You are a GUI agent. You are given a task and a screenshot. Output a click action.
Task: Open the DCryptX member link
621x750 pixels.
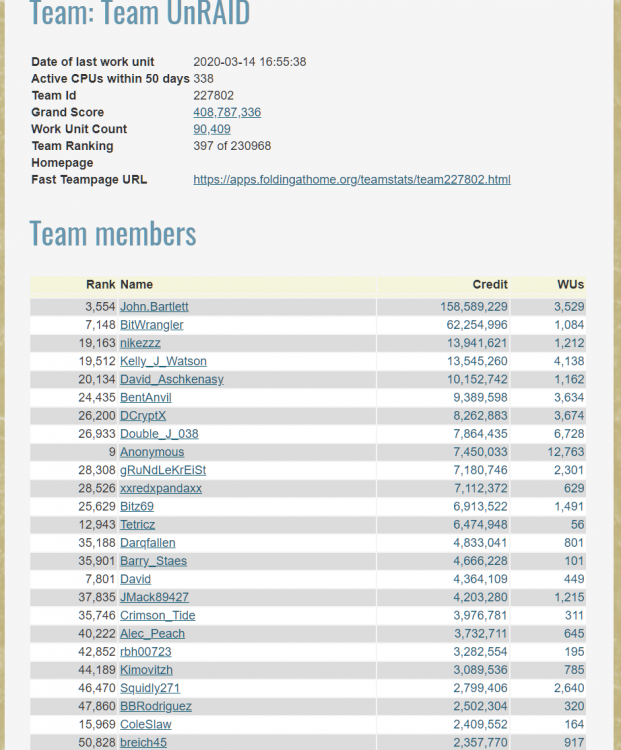click(x=143, y=416)
